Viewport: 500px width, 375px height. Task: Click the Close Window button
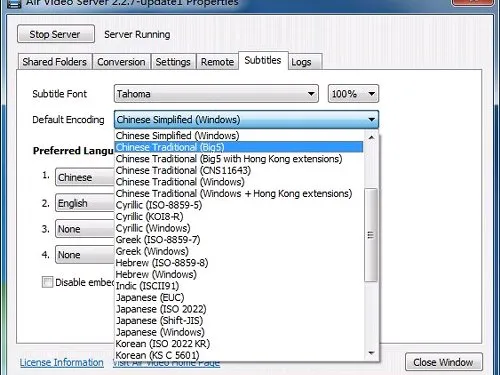444,362
